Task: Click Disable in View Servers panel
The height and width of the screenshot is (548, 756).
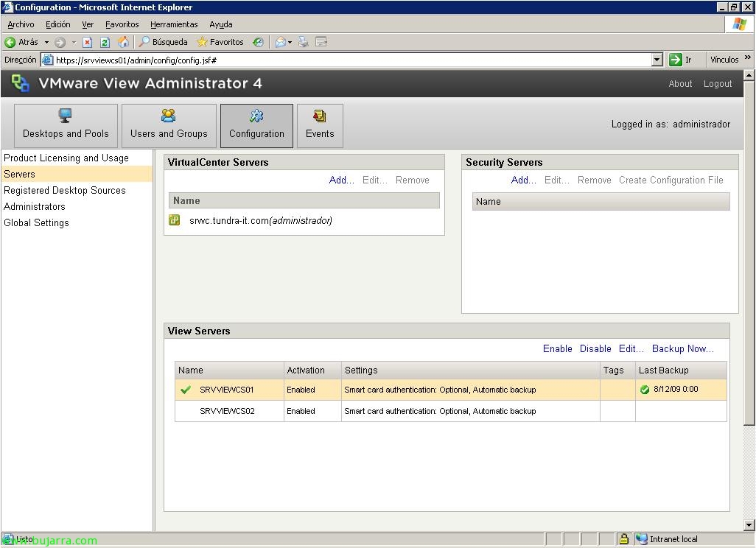Action: click(x=595, y=349)
